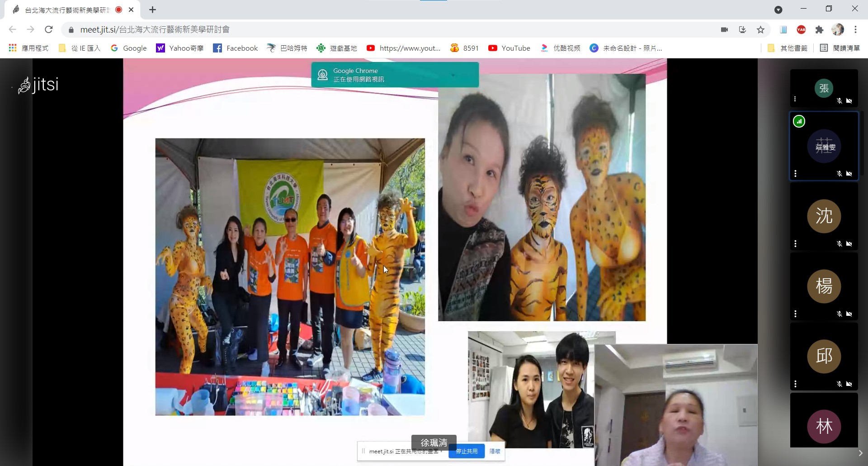Click the muted microphone icon on 楊's tile

tap(840, 314)
